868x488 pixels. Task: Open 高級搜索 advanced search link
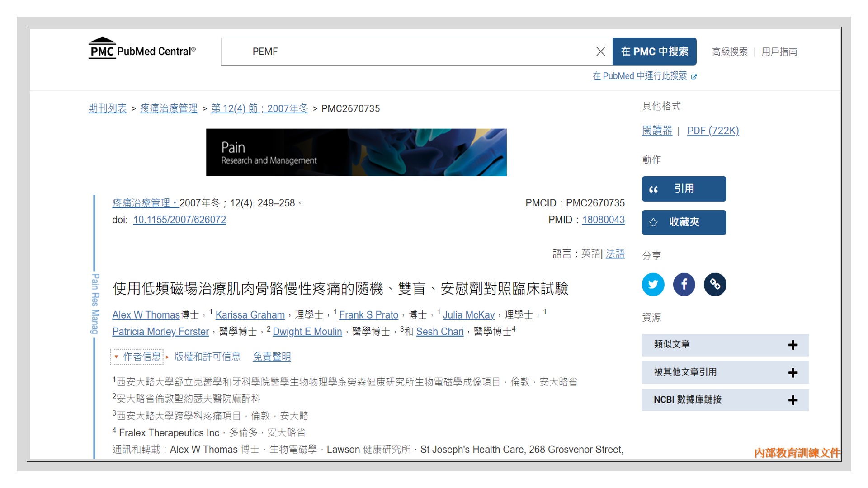[x=730, y=52]
